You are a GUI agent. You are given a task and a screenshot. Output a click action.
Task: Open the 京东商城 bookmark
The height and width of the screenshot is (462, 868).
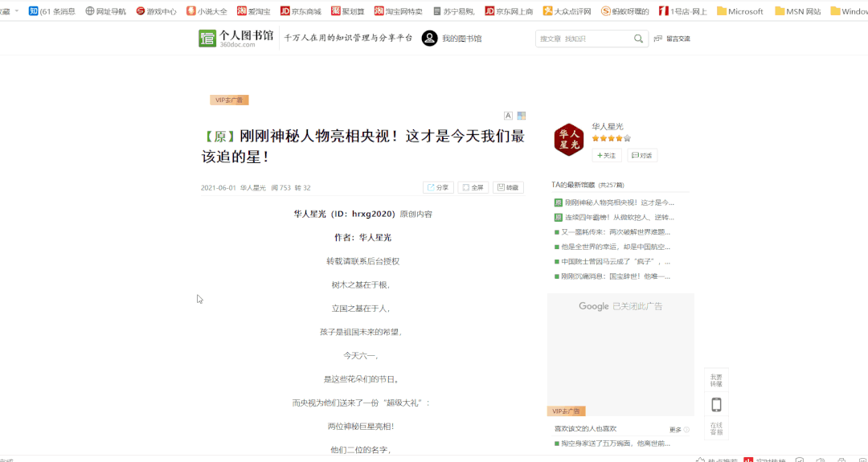click(301, 11)
